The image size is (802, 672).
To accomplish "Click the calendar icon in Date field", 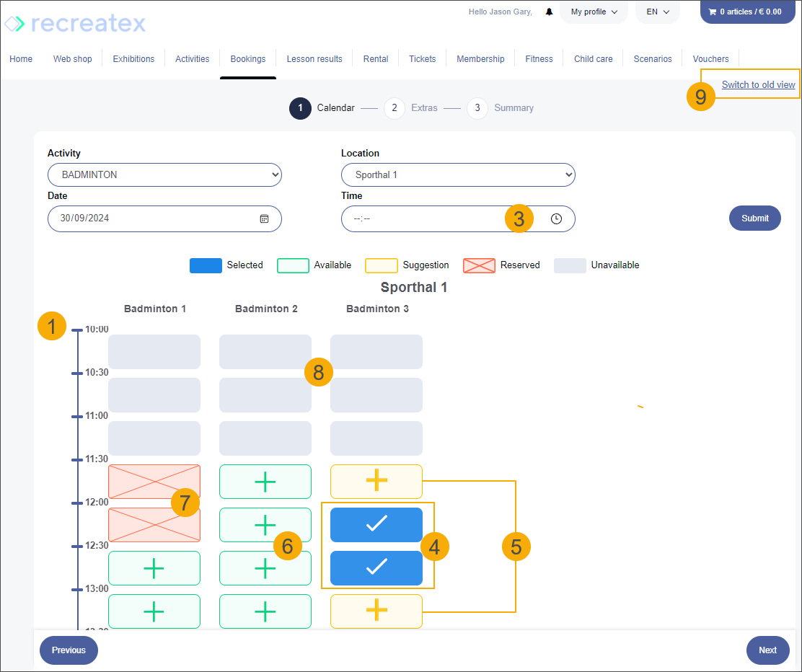I will [x=264, y=218].
